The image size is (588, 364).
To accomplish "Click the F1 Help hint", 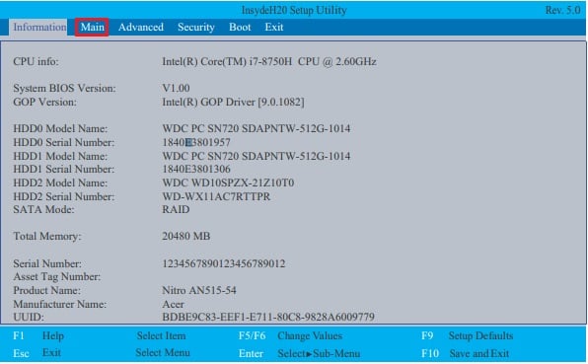I will 38,335.
